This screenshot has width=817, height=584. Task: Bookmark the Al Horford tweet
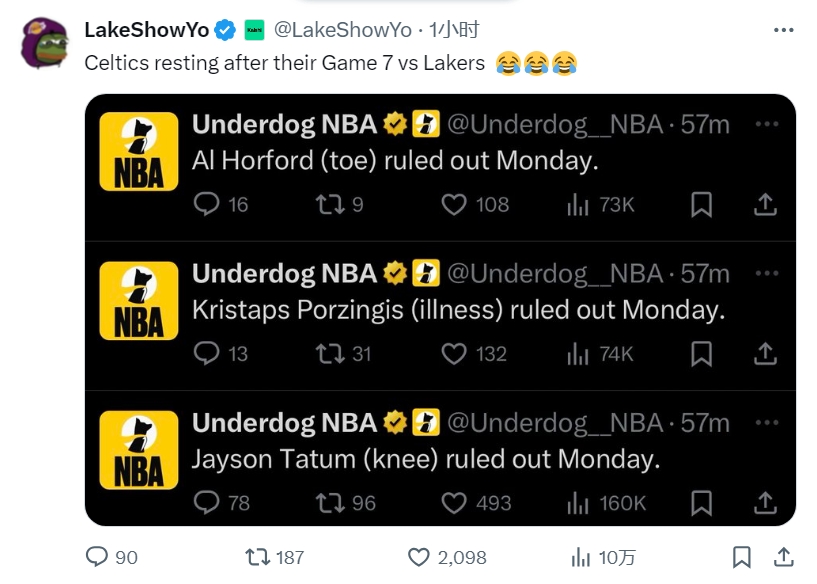click(x=702, y=205)
